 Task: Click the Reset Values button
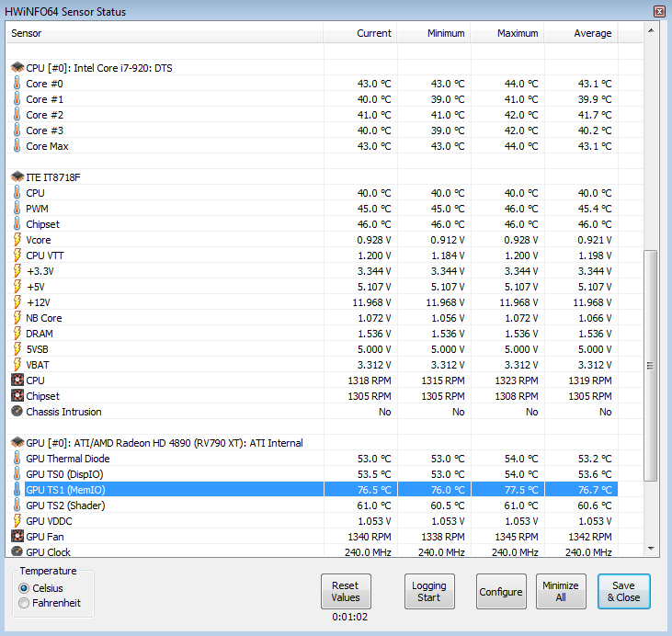346,592
